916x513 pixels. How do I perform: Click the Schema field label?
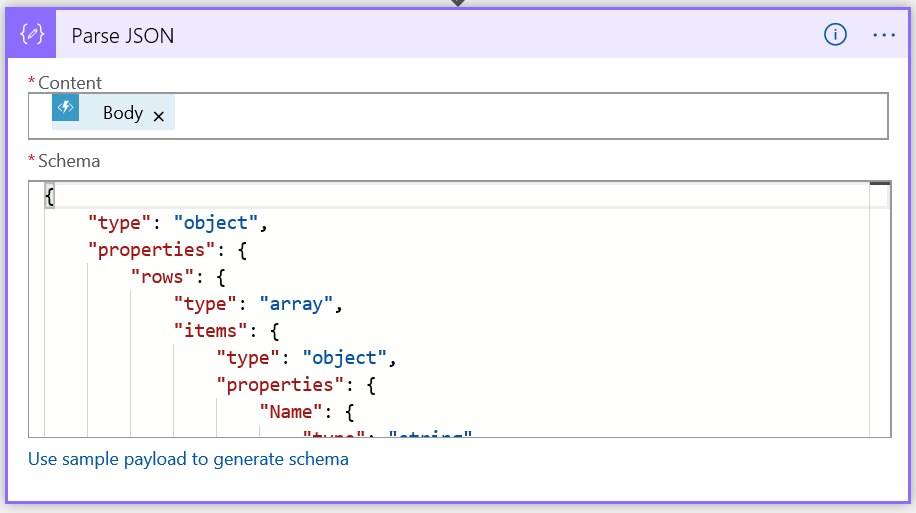tap(68, 161)
